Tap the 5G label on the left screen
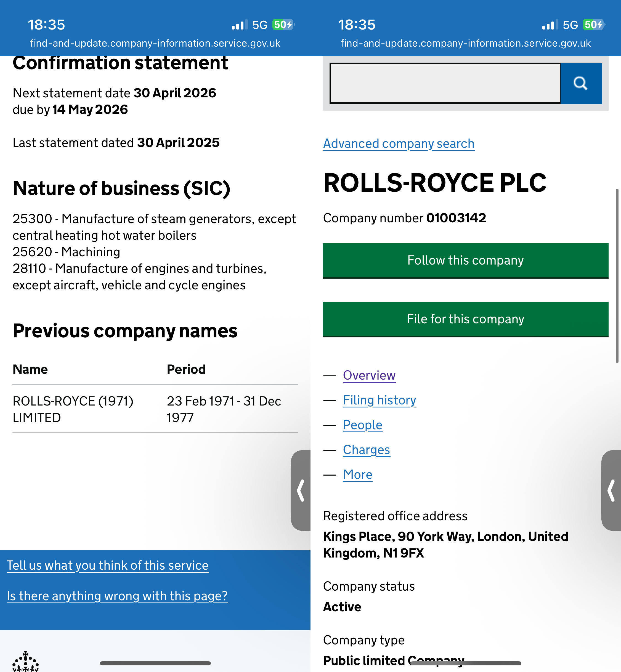The image size is (621, 672). [x=260, y=25]
